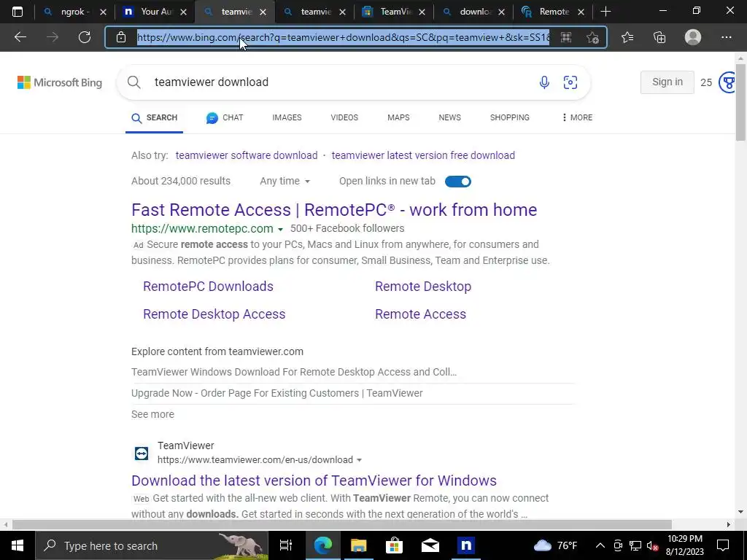Image resolution: width=747 pixels, height=560 pixels.
Task: Select the MAPS search tab
Action: tap(398, 117)
